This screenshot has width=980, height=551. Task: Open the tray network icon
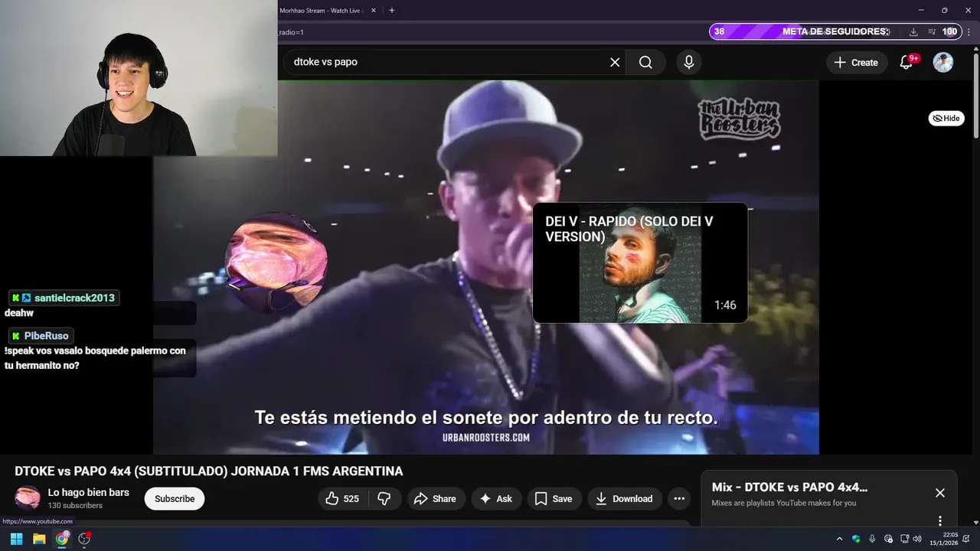(x=905, y=539)
